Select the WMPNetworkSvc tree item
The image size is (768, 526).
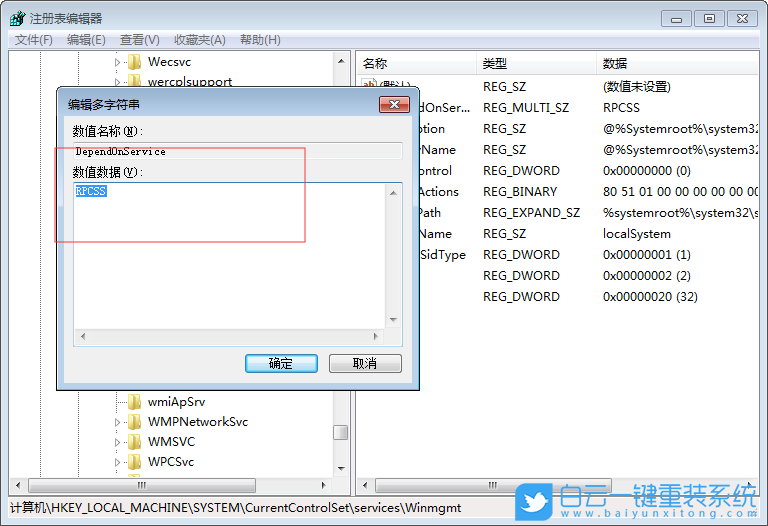tap(198, 422)
